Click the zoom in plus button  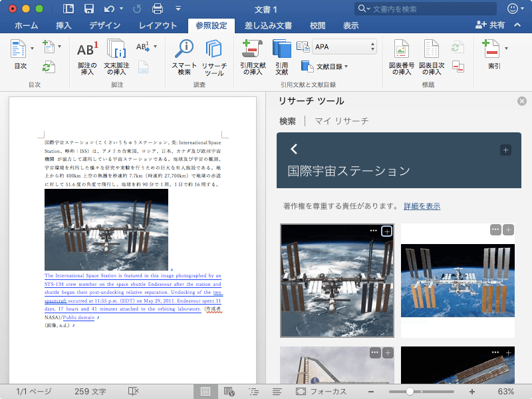point(472,392)
